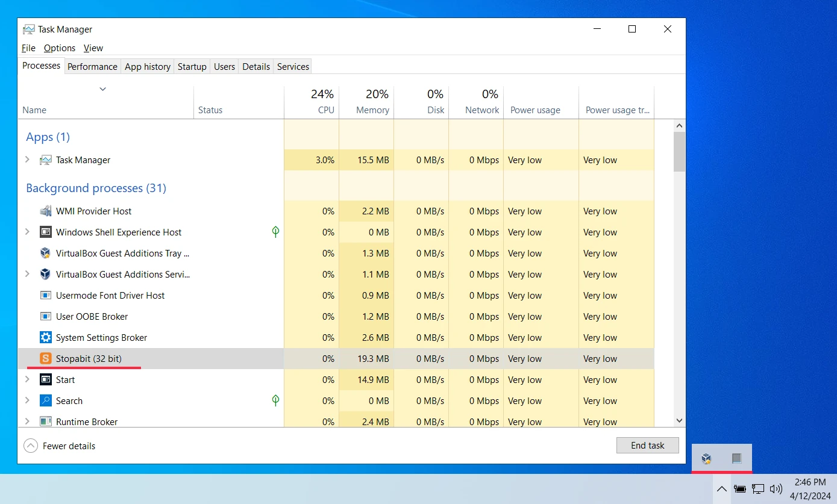Sort by the Disk column header

[421, 102]
